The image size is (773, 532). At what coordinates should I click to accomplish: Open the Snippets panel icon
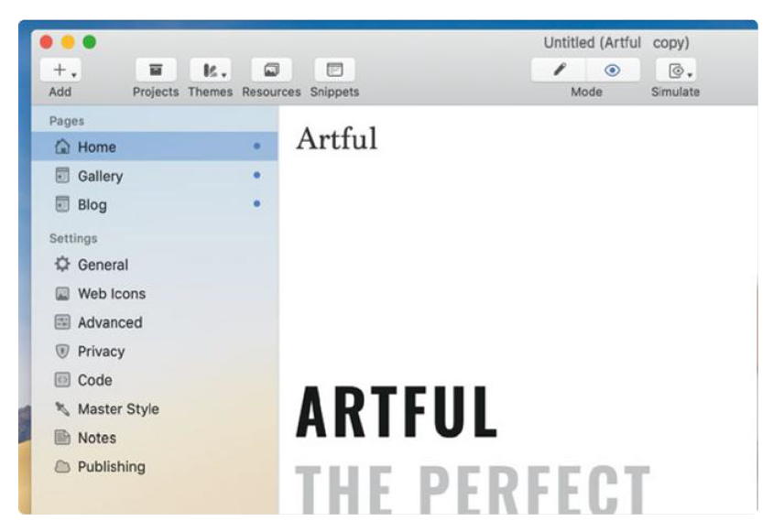[x=334, y=71]
